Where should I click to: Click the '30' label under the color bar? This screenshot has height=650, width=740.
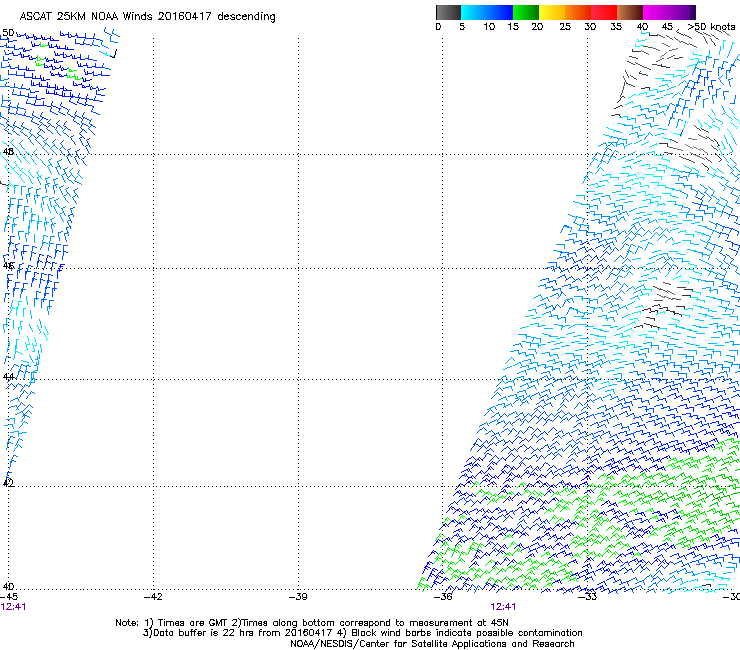click(x=590, y=27)
